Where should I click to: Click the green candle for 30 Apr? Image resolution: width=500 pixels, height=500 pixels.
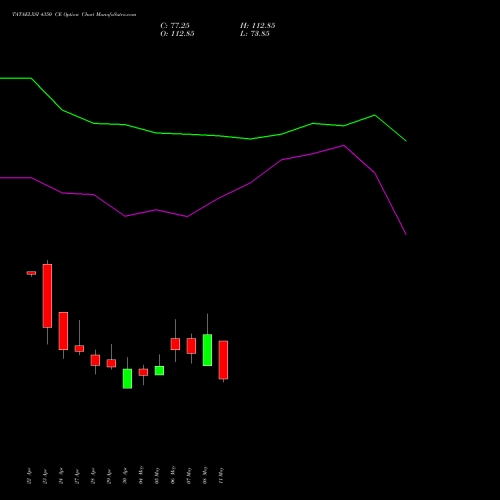(127, 379)
